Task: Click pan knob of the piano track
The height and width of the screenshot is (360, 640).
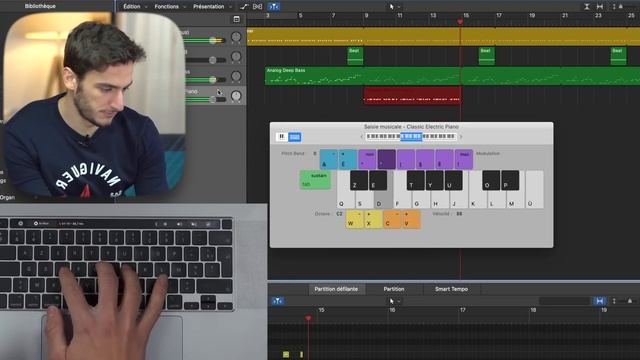Action: (236, 96)
